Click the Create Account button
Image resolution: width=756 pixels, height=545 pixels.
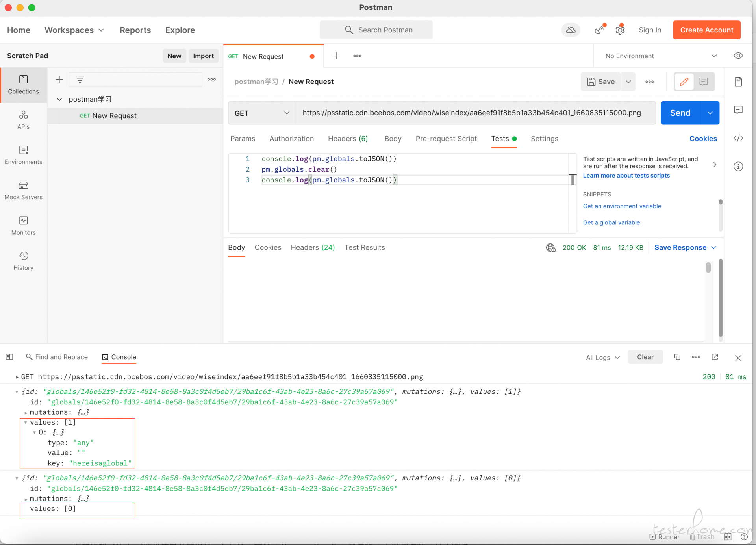(x=707, y=30)
